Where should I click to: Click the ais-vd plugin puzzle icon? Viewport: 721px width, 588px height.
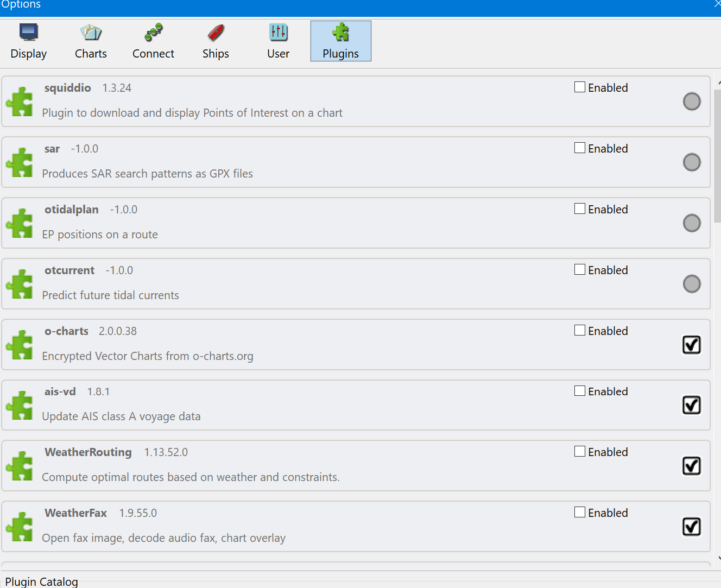point(20,404)
